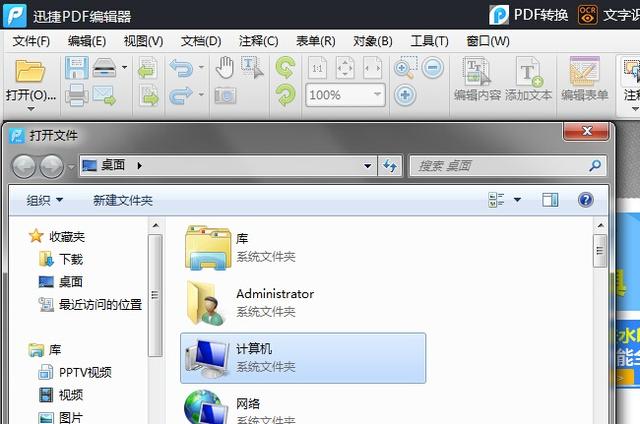The width and height of the screenshot is (640, 424).
Task: Open the 组织 dropdown menu
Action: (x=45, y=200)
